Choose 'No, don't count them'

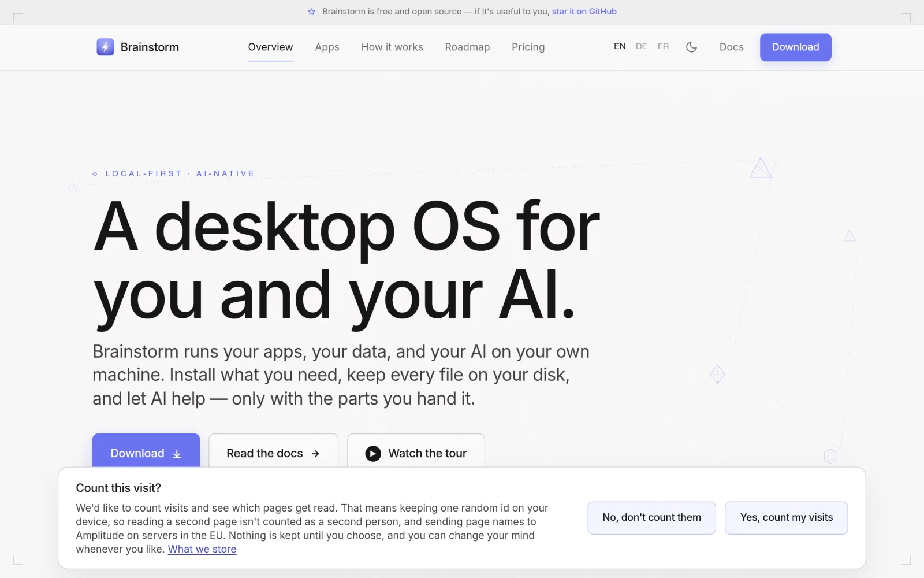click(x=651, y=518)
